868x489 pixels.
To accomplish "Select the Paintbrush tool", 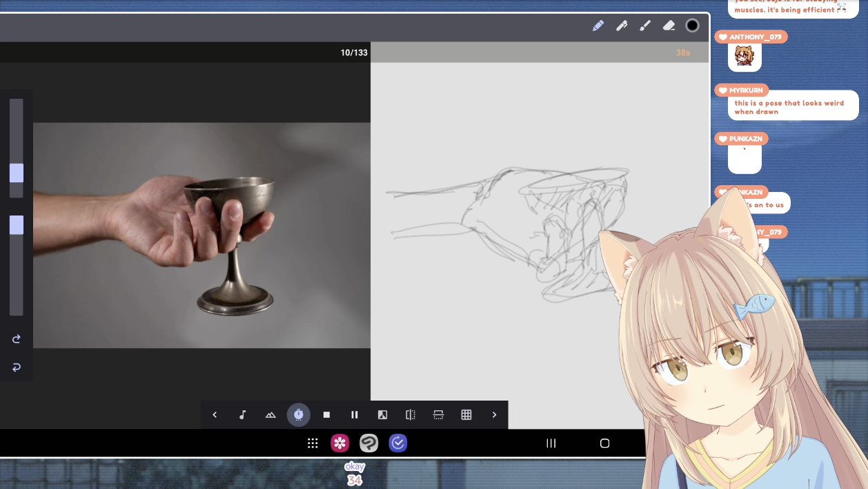I will (645, 26).
